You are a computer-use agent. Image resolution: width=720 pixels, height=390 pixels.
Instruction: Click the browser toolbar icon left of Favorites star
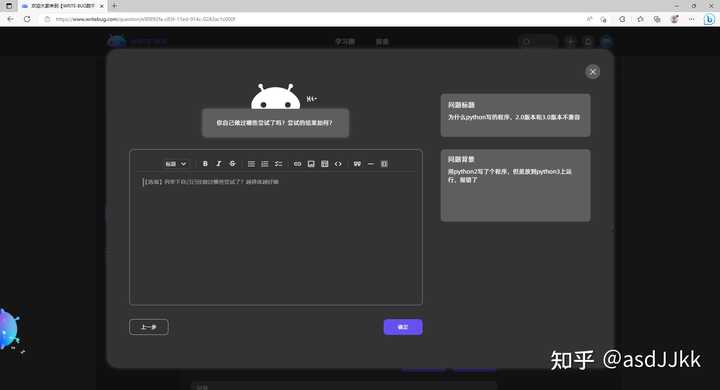coord(622,19)
